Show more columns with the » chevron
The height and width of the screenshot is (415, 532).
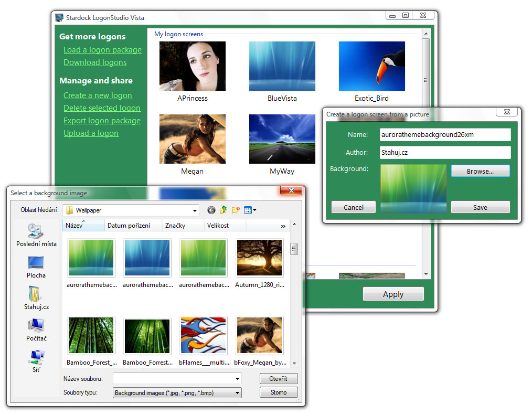[x=283, y=226]
